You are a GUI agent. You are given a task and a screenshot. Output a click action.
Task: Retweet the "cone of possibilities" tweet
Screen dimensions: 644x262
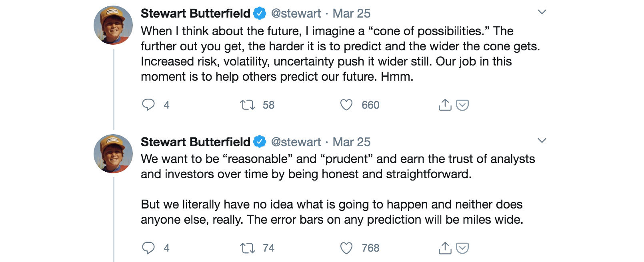tap(247, 105)
